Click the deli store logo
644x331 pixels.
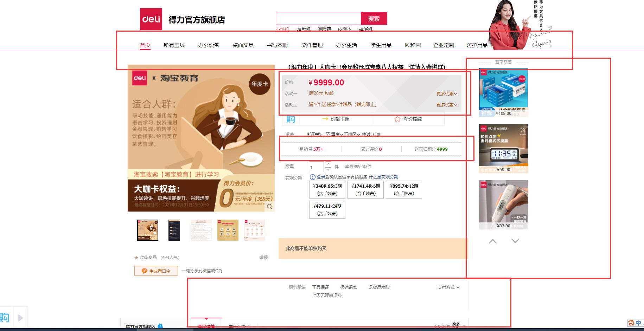[x=151, y=19]
